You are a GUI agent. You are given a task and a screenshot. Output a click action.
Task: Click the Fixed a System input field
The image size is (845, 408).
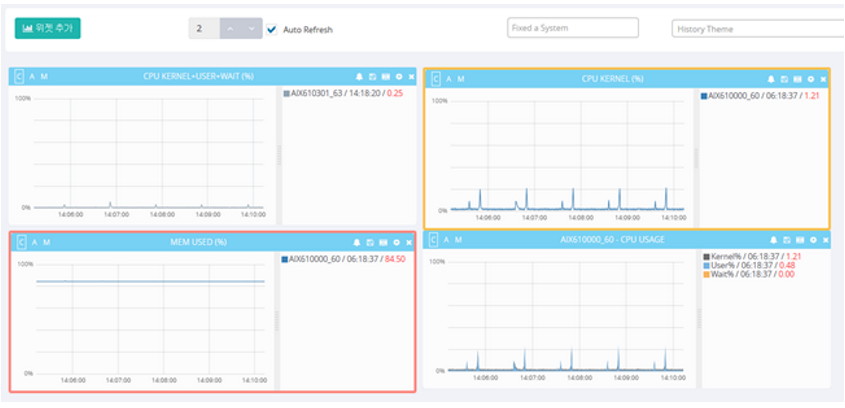click(573, 28)
